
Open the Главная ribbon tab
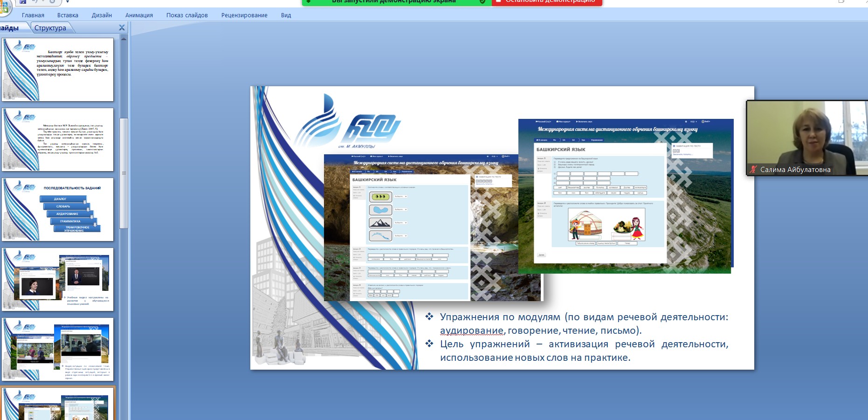coord(33,15)
